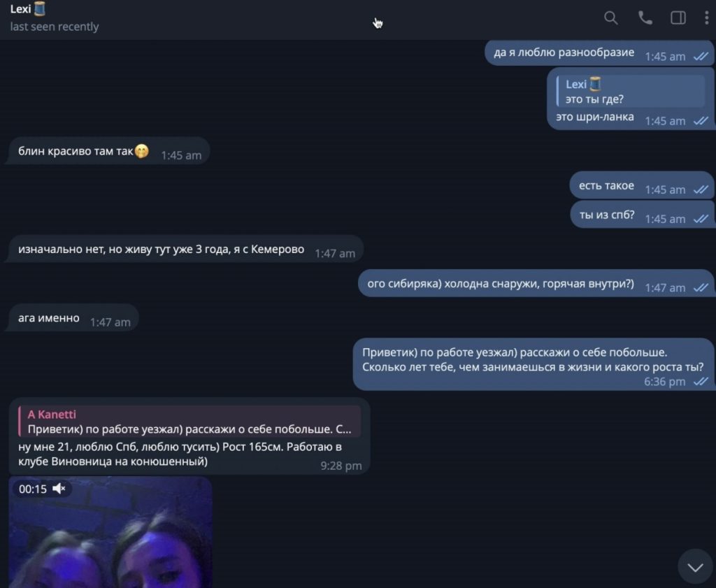Click the 6:36 pm message read checkmarks

pyautogui.click(x=701, y=382)
